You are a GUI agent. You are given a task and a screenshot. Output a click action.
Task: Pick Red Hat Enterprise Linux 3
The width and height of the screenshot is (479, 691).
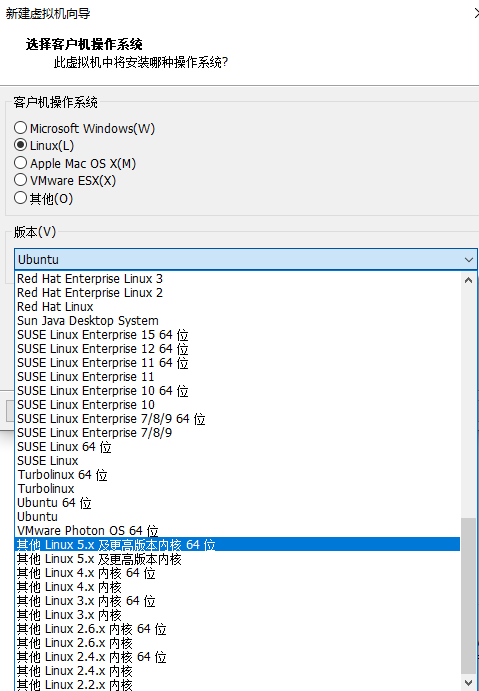pos(237,279)
